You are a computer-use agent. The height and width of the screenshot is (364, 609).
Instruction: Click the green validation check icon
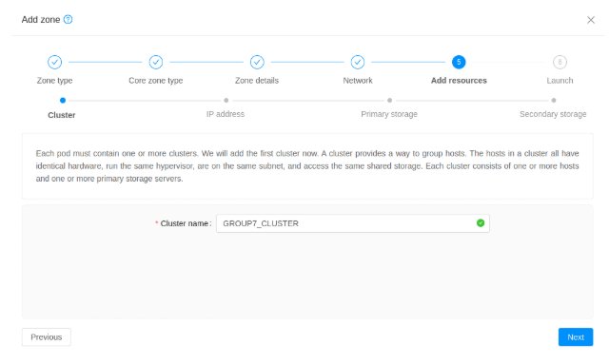[481, 223]
